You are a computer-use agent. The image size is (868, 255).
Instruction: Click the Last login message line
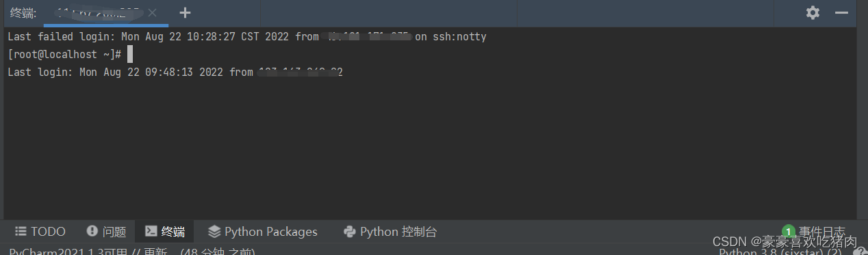coord(175,72)
